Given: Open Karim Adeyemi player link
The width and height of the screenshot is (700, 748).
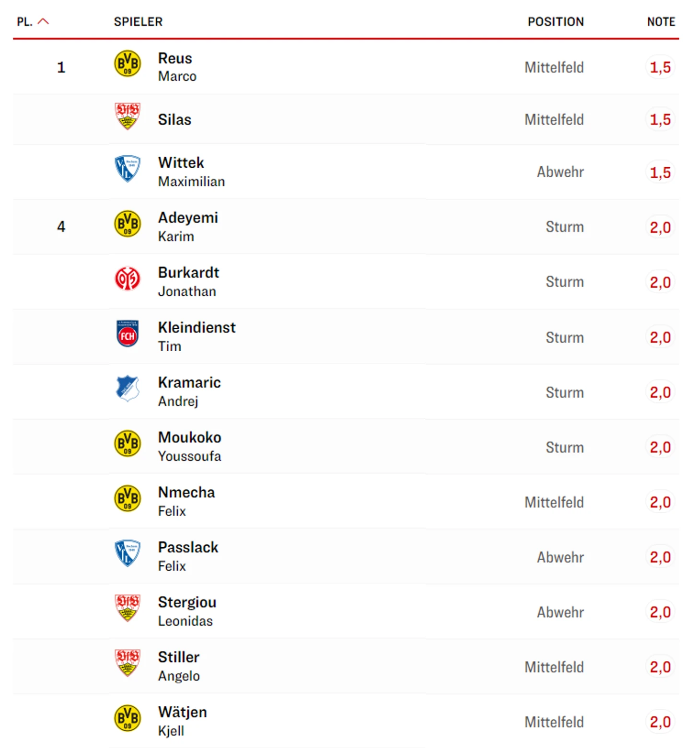Looking at the screenshot, I should point(188,227).
